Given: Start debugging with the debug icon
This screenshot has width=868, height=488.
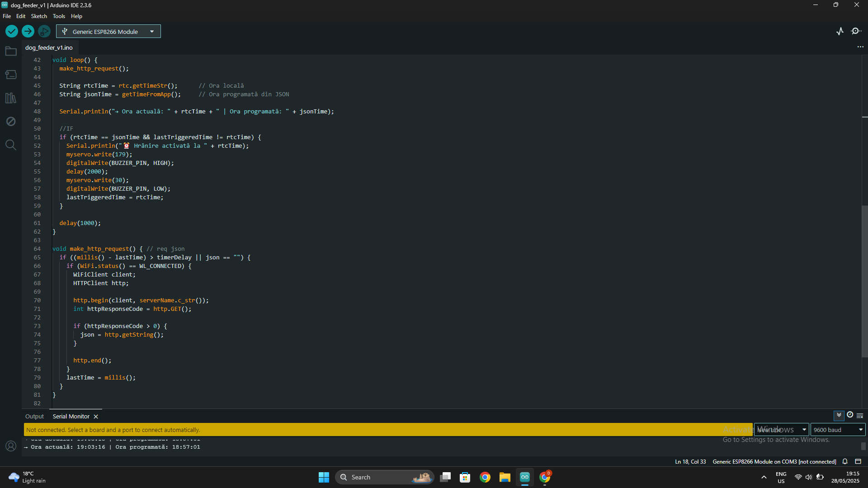Looking at the screenshot, I should [44, 31].
